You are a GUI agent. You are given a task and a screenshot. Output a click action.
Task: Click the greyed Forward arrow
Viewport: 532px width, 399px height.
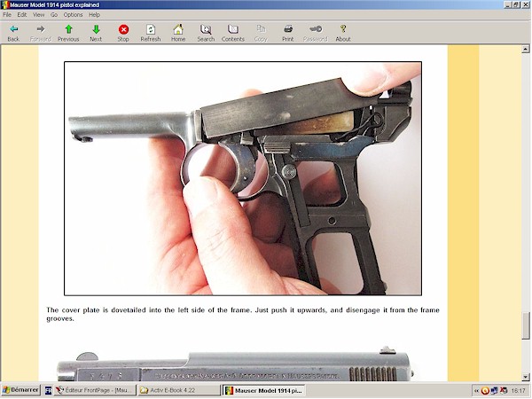(41, 33)
